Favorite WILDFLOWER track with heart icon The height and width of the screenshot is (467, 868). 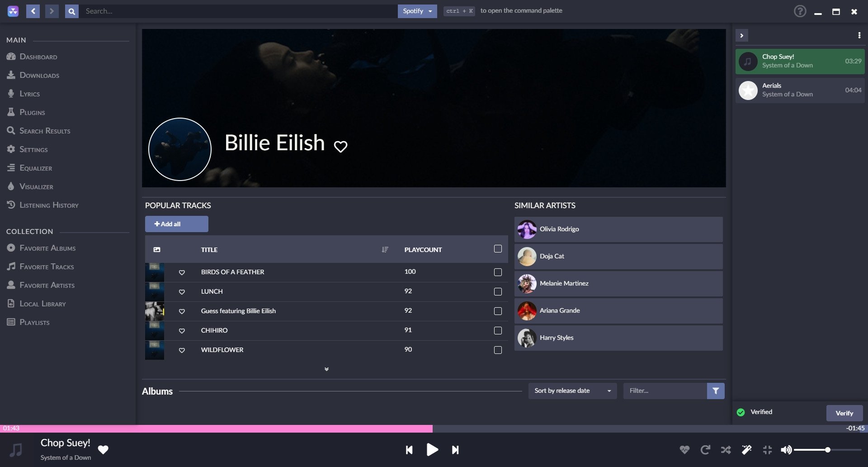click(x=182, y=350)
